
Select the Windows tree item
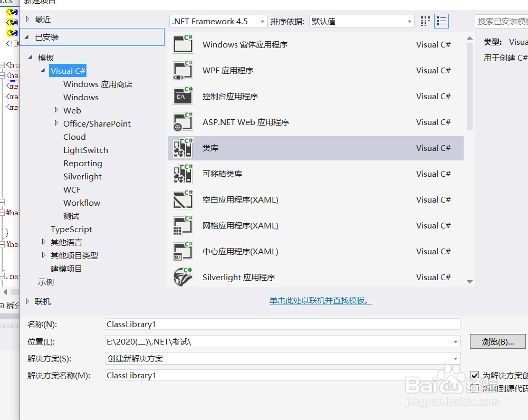coord(81,97)
